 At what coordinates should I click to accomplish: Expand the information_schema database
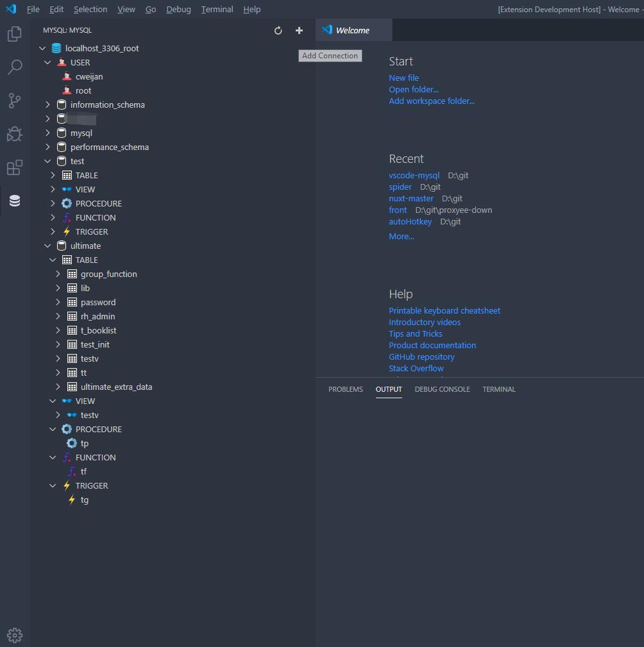47,105
